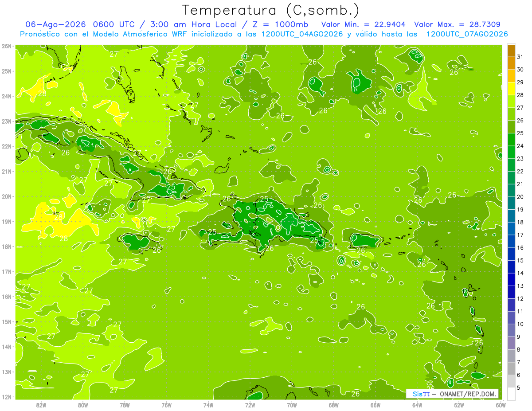
Task: Click the 14N latitude axis label
Action: pos(7,346)
